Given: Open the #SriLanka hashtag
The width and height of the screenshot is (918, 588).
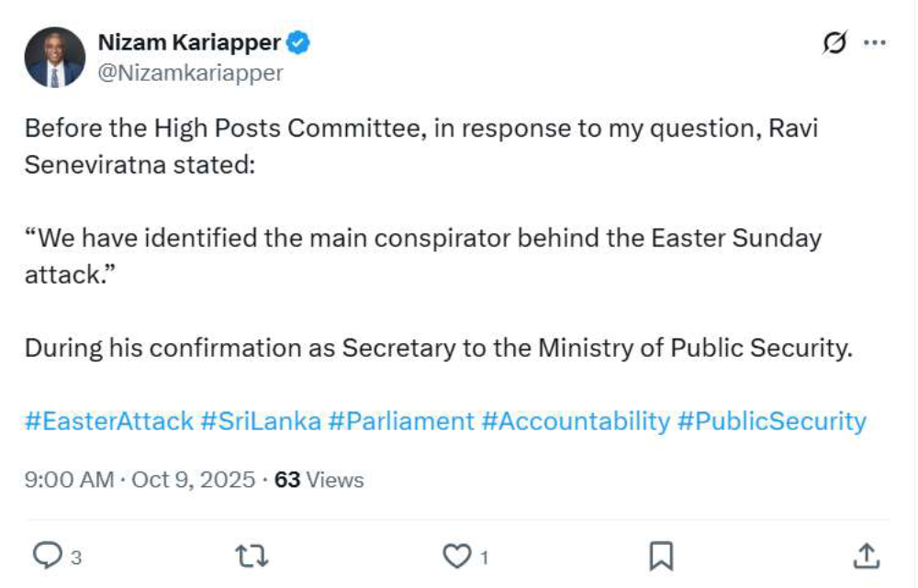Looking at the screenshot, I should 261,421.
